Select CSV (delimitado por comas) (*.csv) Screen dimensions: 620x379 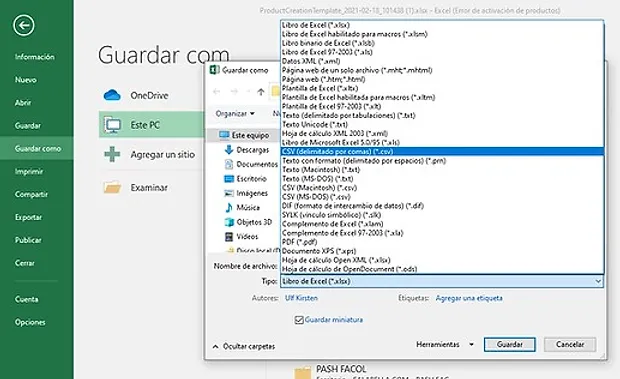[442, 152]
